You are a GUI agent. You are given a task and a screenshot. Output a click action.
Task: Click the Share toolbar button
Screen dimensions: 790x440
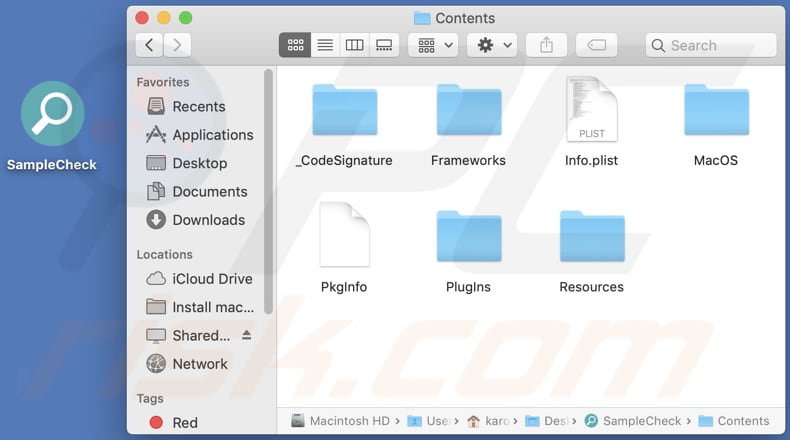[x=546, y=45]
